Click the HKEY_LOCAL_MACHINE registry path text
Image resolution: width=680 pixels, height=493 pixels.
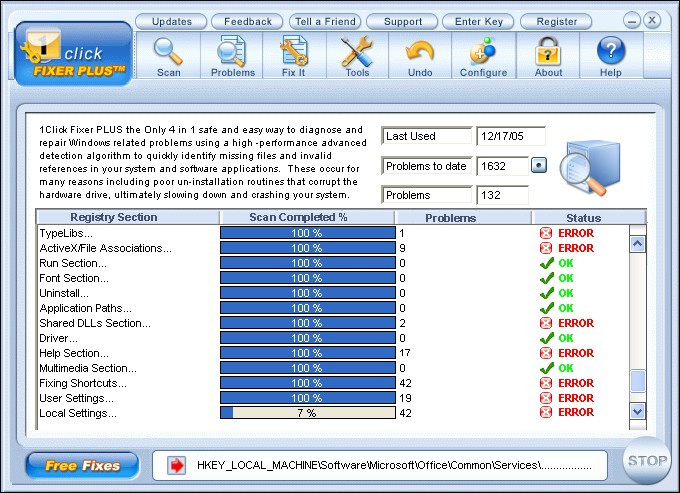coord(394,465)
